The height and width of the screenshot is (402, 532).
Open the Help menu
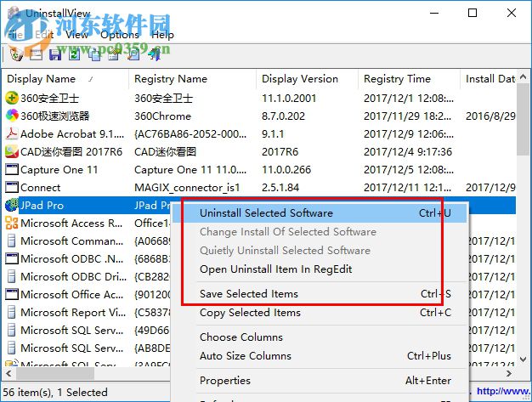click(x=162, y=35)
